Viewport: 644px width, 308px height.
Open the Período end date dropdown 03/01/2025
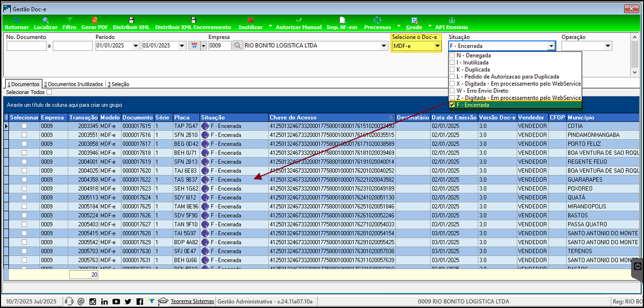(x=182, y=46)
